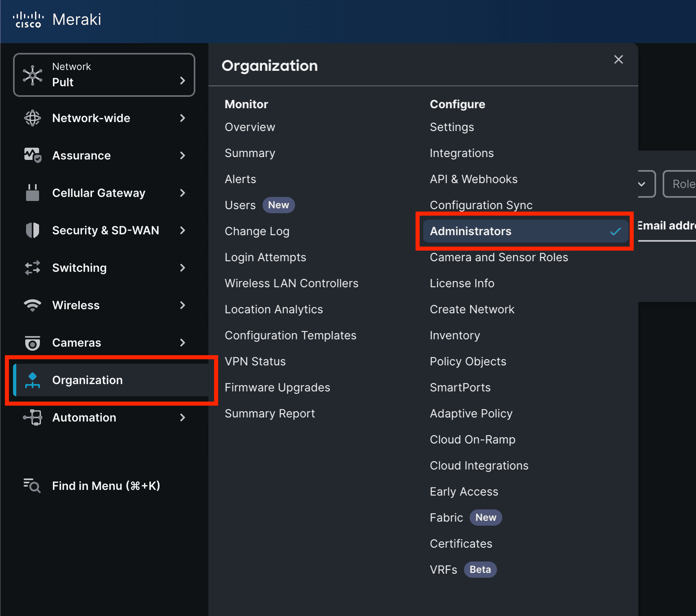Click the Security & SD-WAN shield icon

[33, 230]
